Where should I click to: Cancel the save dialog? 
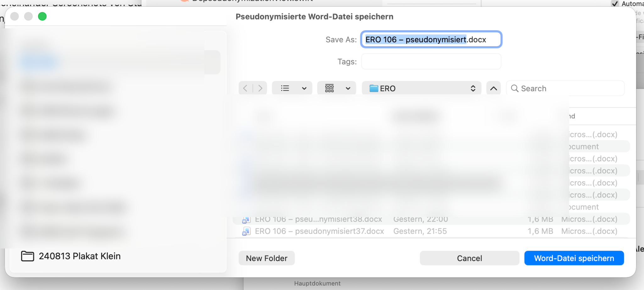point(469,258)
